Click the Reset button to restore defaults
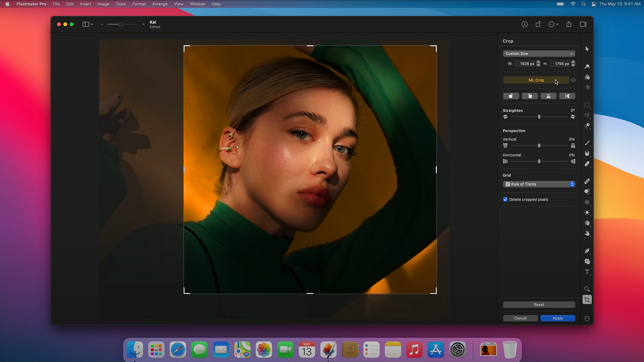644x362 pixels. pos(539,305)
